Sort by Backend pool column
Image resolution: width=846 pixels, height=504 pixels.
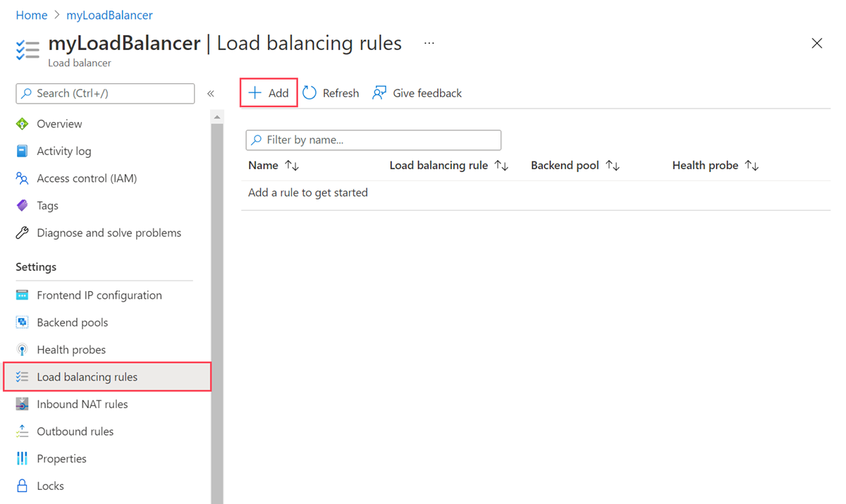(x=613, y=166)
